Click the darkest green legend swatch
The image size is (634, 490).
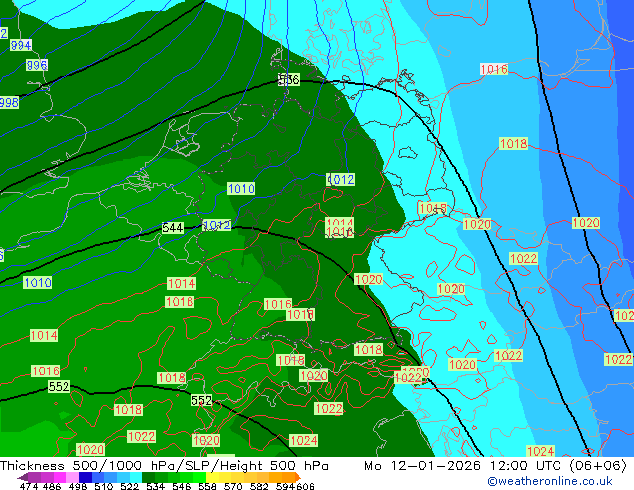pyautogui.click(x=148, y=477)
